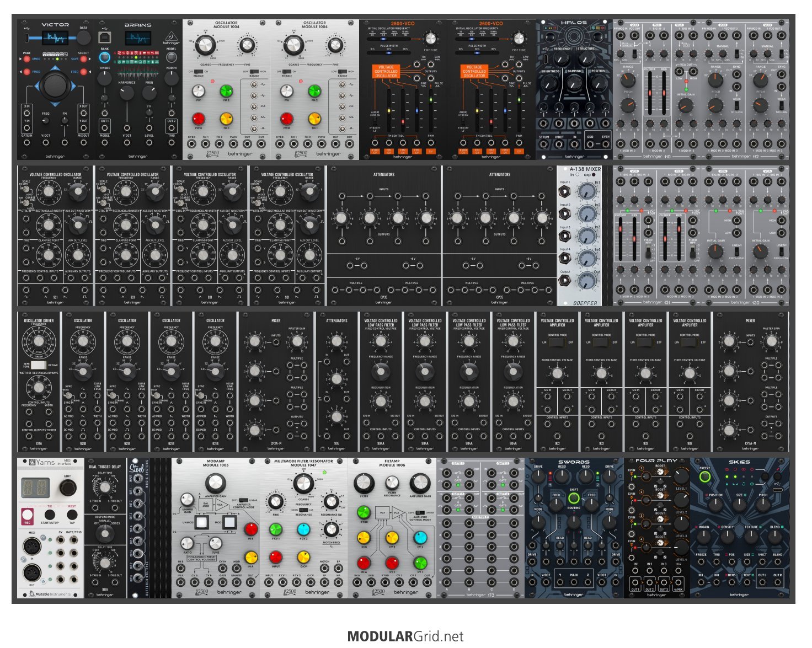Click the OUT L jack on the Skies module
The image size is (812, 648).
[x=762, y=582]
